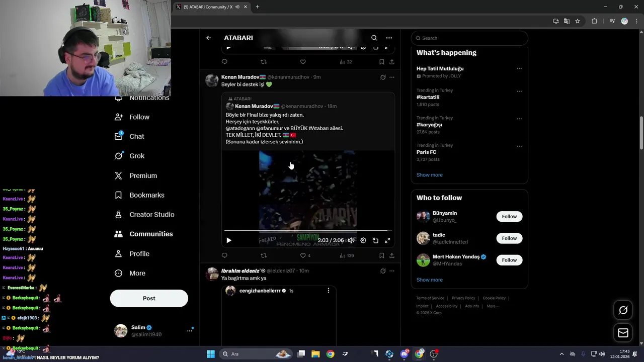Repost Kenan Muradov's post
Viewport: 644px width, 362px height.
(264, 255)
